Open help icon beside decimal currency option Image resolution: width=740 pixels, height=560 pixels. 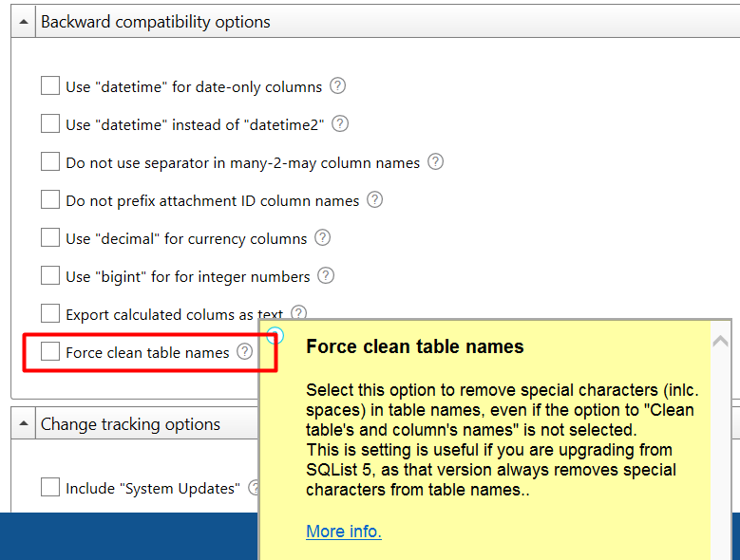(x=322, y=237)
